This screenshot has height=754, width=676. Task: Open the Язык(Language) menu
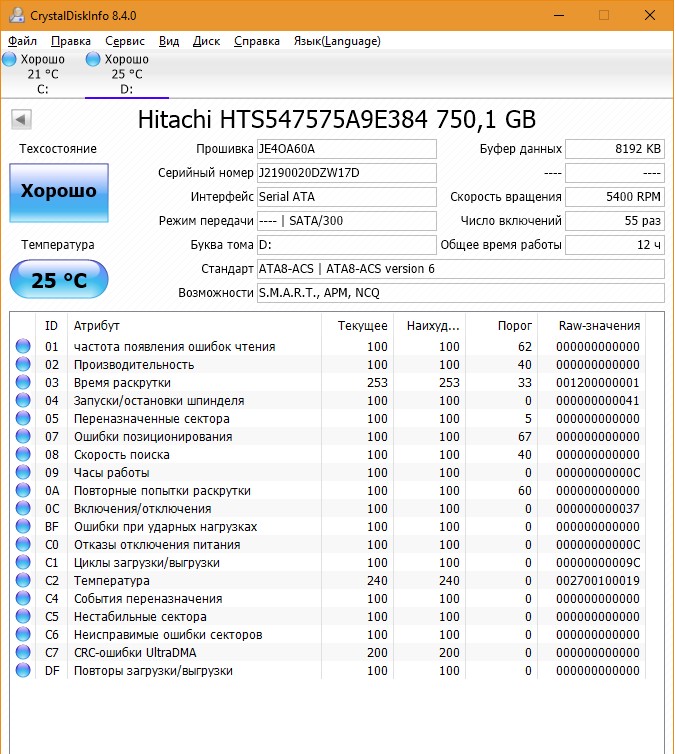click(x=336, y=41)
